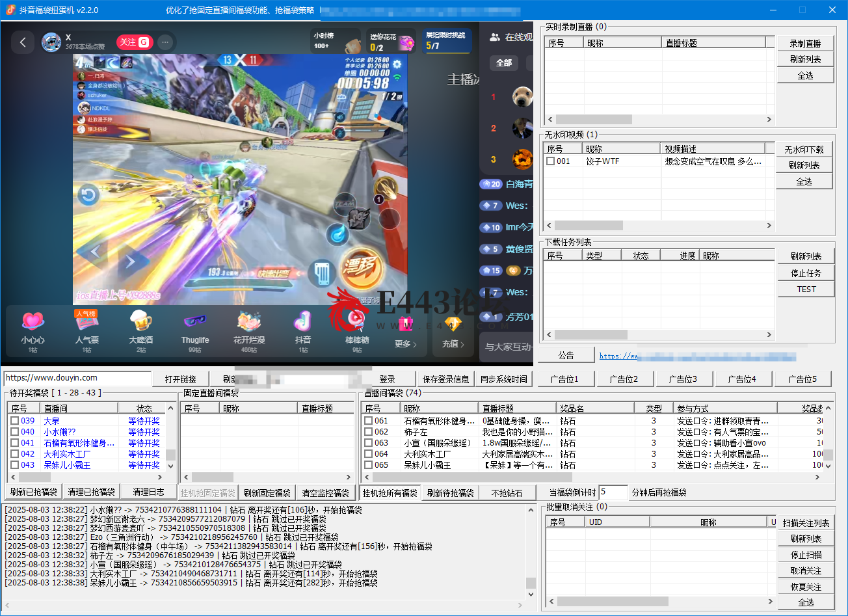Open the 送你花花 gift task badge
848x616 pixels.
[x=391, y=40]
